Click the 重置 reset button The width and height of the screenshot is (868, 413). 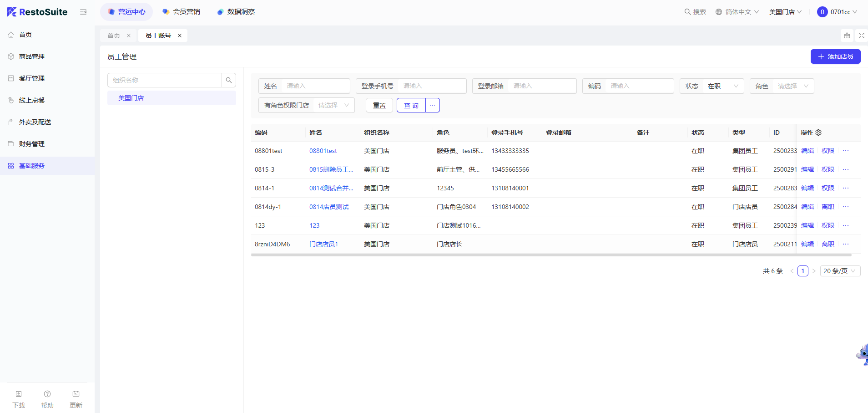click(x=379, y=105)
